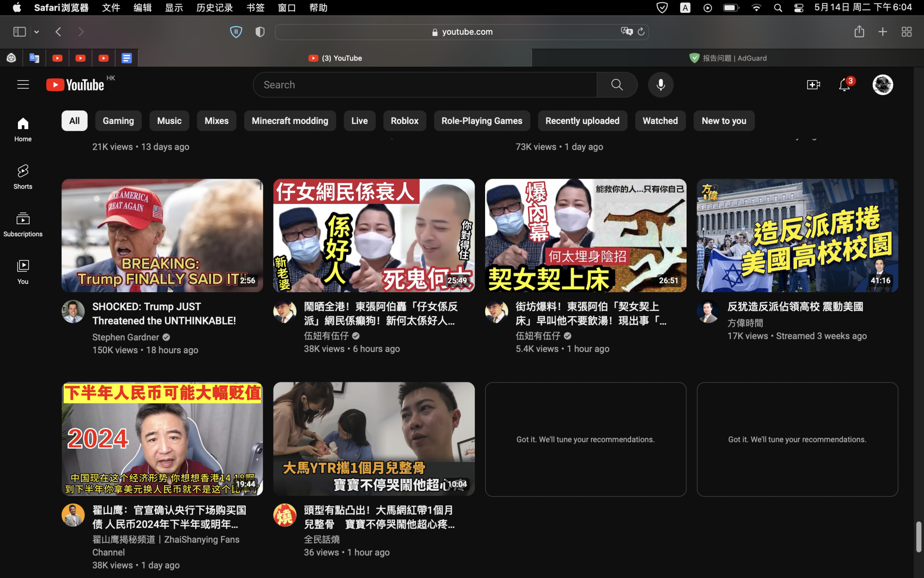Open the sidebar options dropdown chevron
The image size is (924, 578).
(x=36, y=31)
